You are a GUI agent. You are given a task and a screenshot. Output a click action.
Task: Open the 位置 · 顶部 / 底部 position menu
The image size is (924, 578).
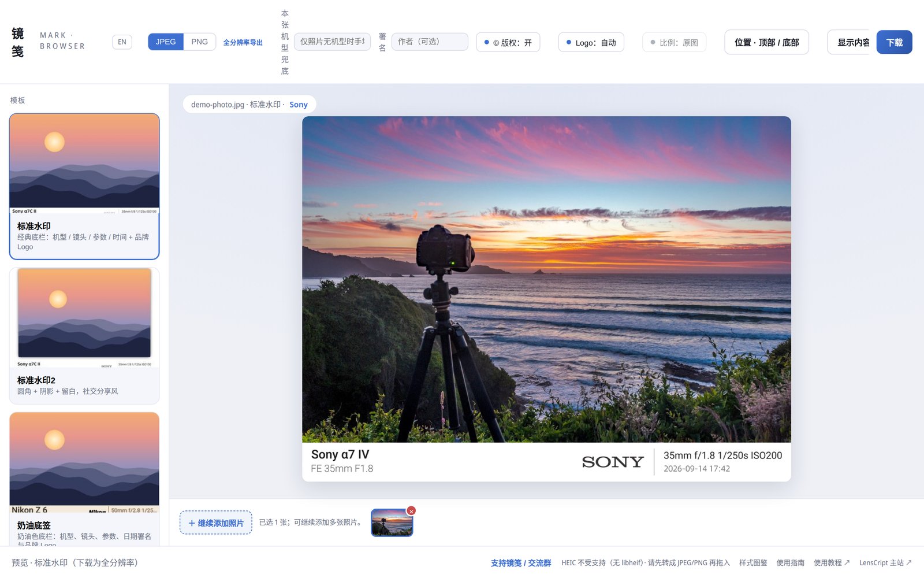tap(767, 42)
